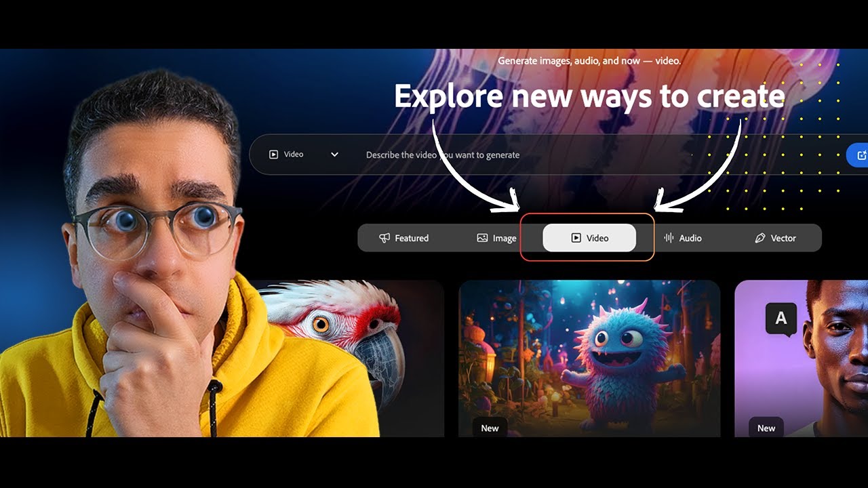Click the play icon on Video tab
Screen dimensions: 868x488
(x=576, y=238)
